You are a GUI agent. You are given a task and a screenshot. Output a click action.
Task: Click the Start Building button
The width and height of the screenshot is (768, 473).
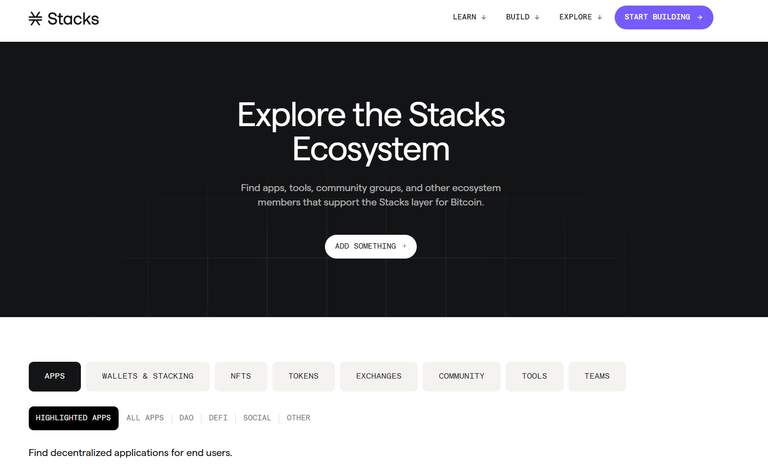click(664, 17)
